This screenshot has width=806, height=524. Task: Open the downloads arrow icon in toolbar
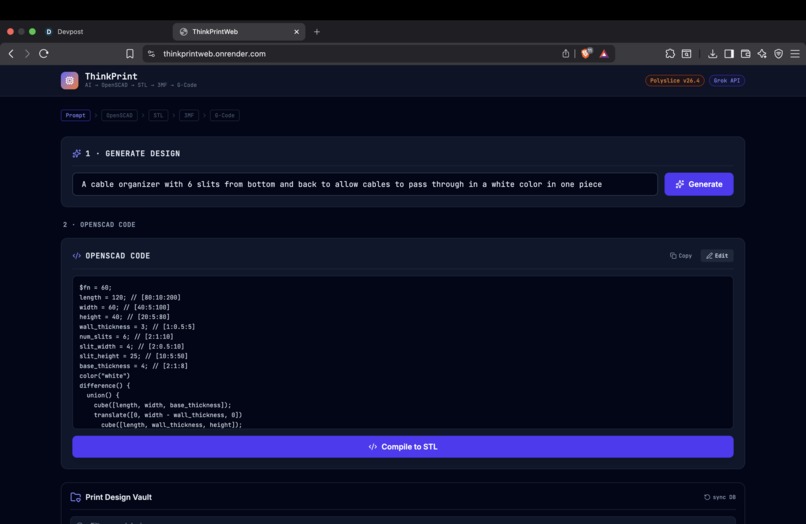712,53
